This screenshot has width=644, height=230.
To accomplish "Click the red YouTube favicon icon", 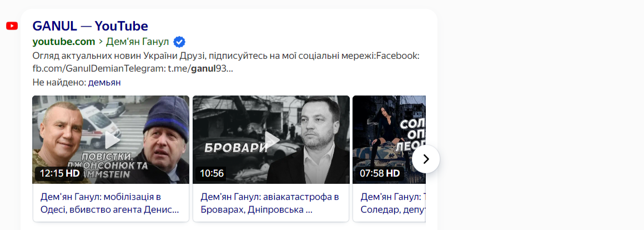I will click(12, 26).
